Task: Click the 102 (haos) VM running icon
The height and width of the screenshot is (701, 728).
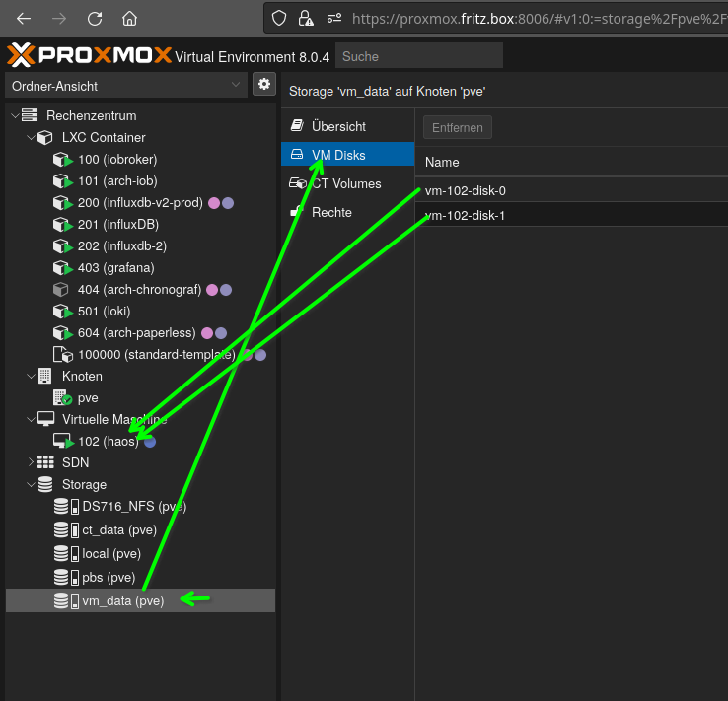Action: click(x=63, y=441)
